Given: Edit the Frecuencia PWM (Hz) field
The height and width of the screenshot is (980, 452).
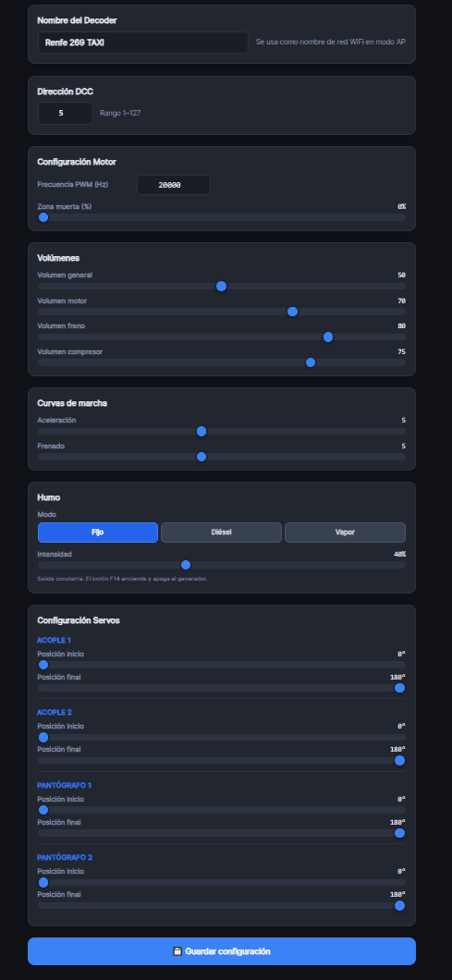Looking at the screenshot, I should [x=174, y=185].
